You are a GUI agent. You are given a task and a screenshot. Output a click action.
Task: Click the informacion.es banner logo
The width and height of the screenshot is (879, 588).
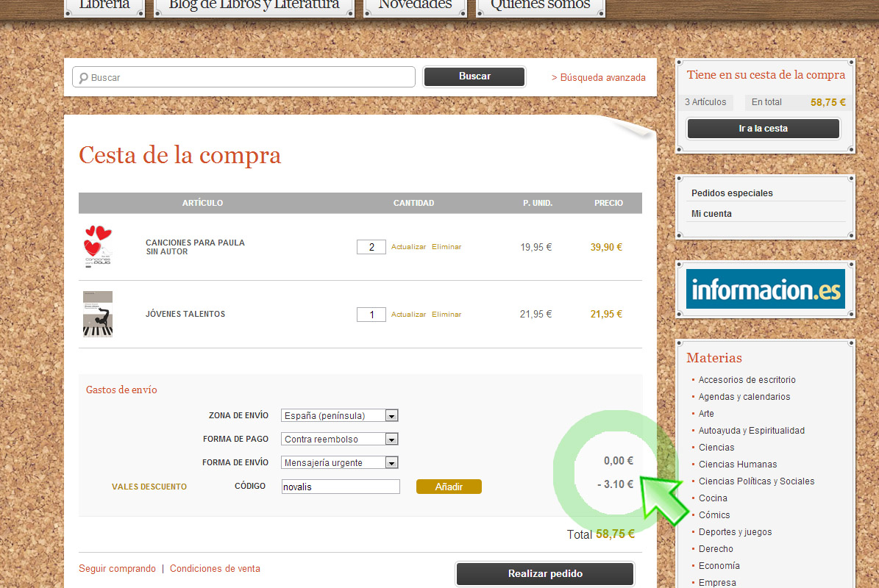tap(765, 289)
